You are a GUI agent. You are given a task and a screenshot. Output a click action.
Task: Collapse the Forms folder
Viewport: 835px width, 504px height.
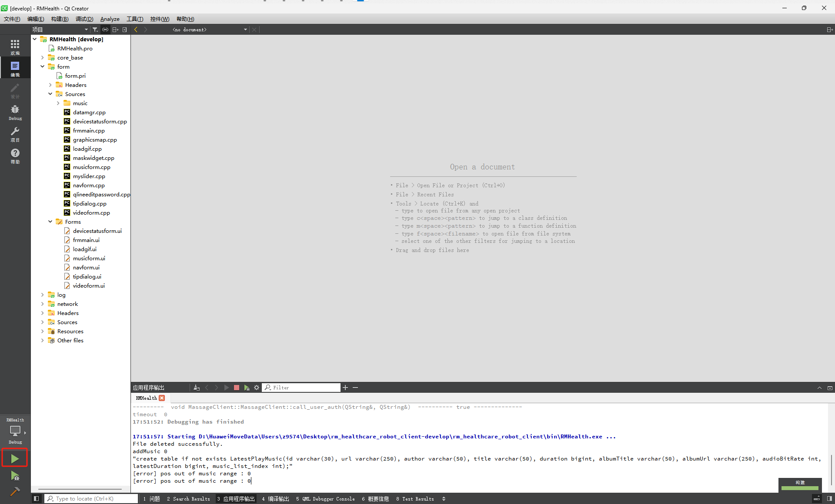(50, 222)
